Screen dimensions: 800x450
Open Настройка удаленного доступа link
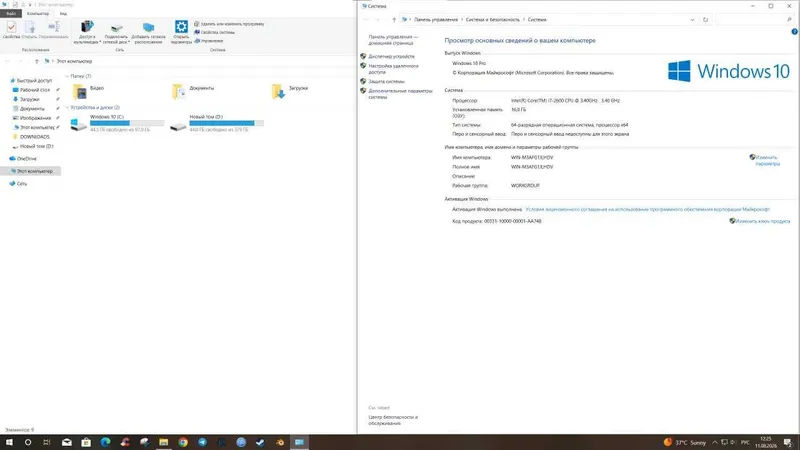(x=393, y=69)
